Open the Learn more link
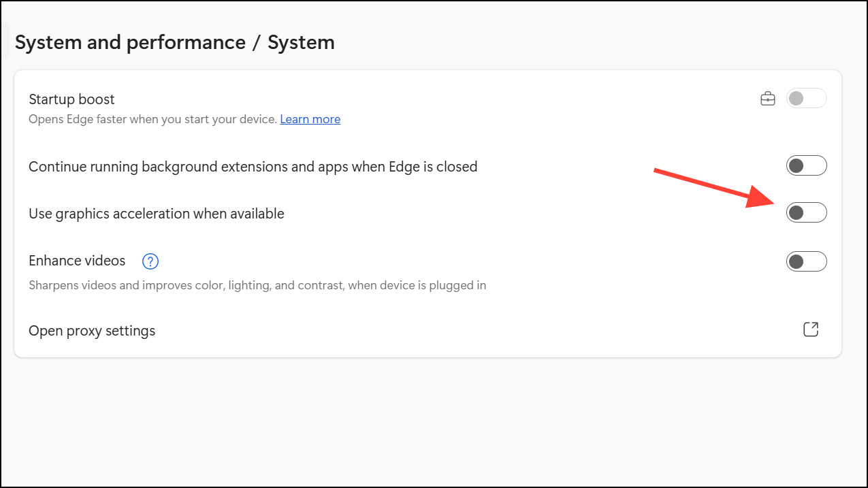The width and height of the screenshot is (868, 488). pyautogui.click(x=310, y=119)
